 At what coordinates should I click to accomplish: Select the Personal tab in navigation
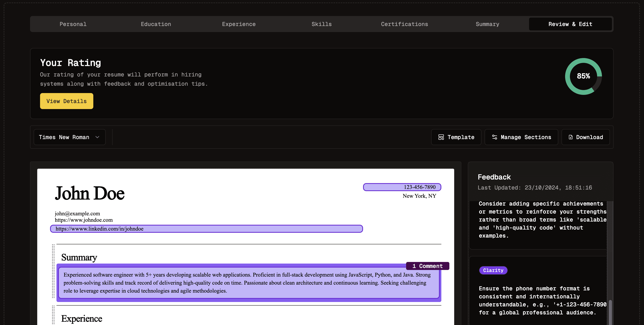click(x=72, y=24)
